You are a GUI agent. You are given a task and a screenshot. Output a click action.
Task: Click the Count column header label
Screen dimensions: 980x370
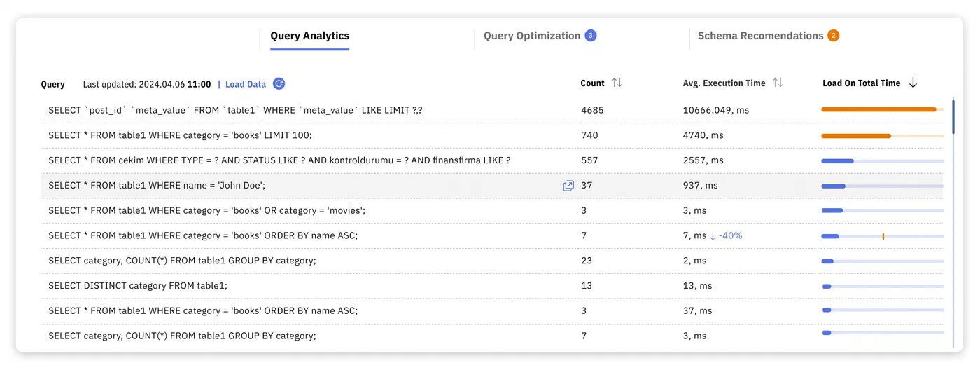click(592, 83)
